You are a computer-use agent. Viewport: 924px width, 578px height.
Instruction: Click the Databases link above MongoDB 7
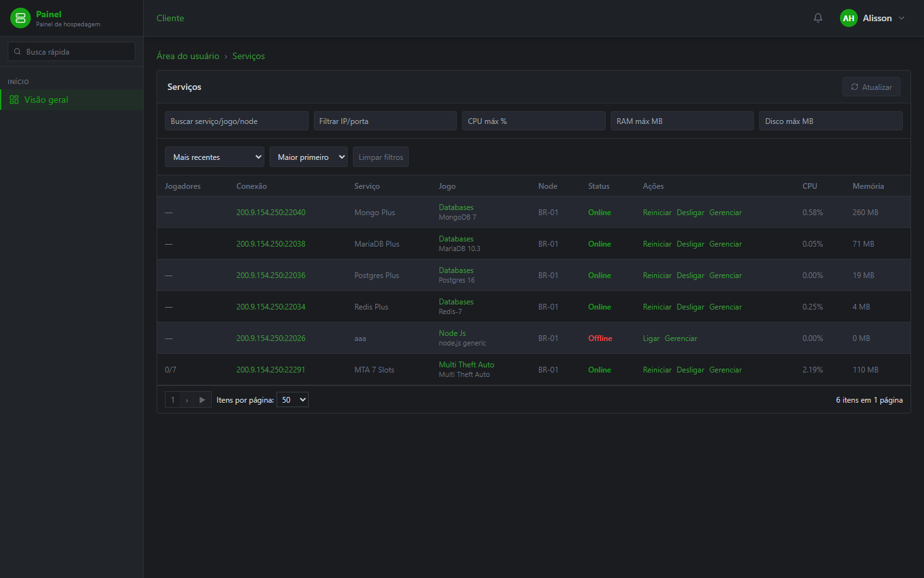click(x=456, y=207)
